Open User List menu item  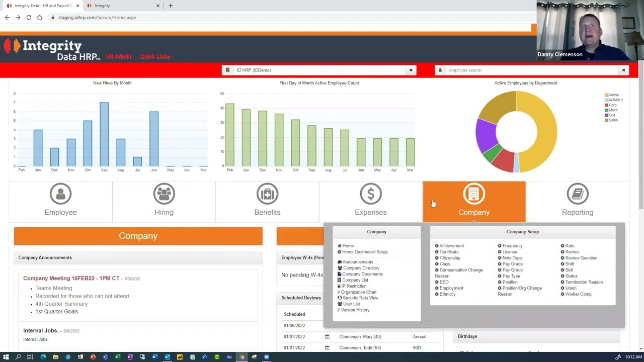click(x=349, y=304)
